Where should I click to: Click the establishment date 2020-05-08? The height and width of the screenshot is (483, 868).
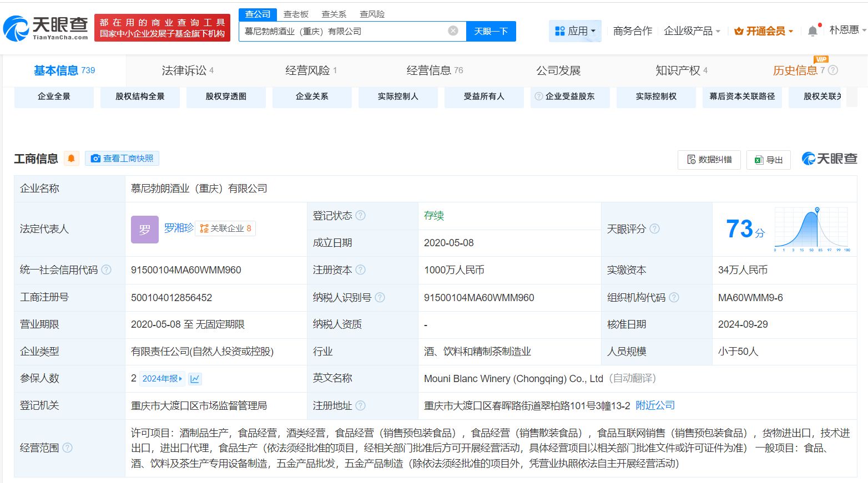point(449,243)
